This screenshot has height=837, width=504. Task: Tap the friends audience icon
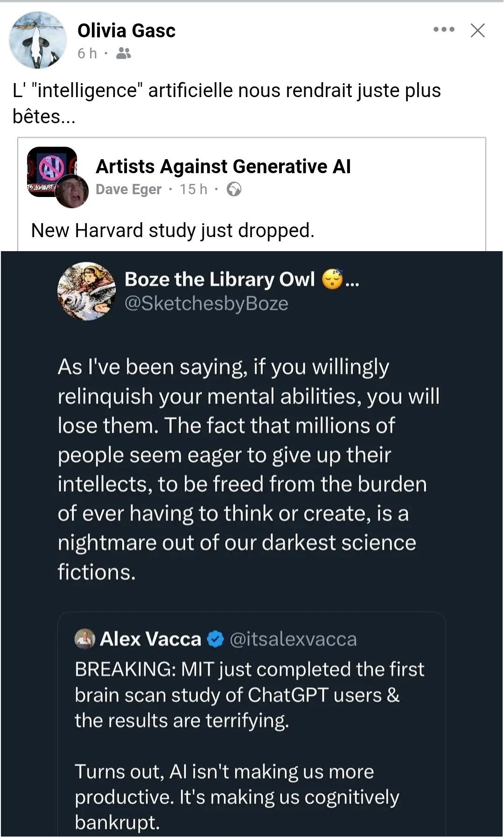point(123,54)
